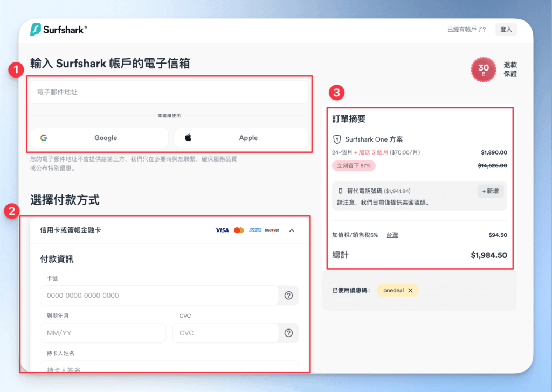The height and width of the screenshot is (392, 552).
Task: Focus the 持卡人姓名 cardholder name field
Action: [169, 367]
